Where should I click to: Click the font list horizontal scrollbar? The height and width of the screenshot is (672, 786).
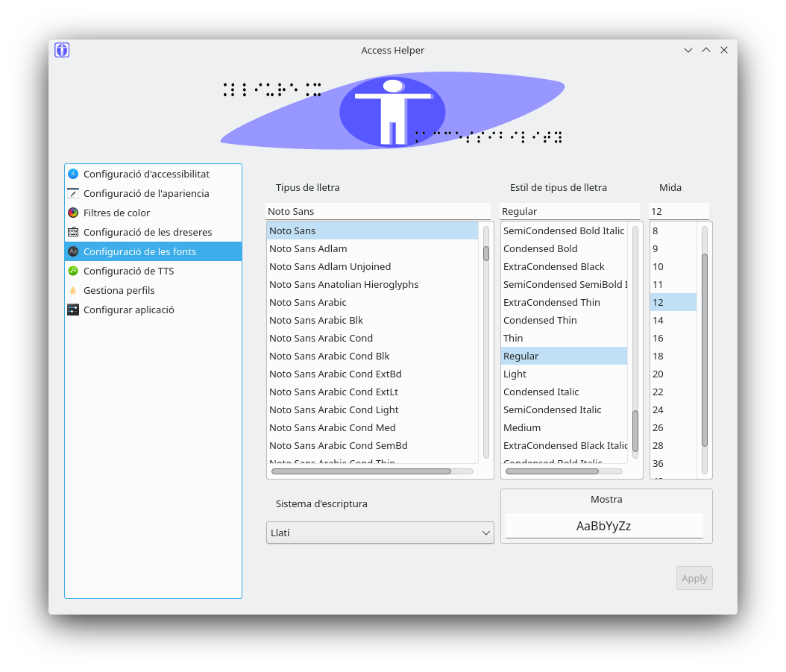click(361, 471)
